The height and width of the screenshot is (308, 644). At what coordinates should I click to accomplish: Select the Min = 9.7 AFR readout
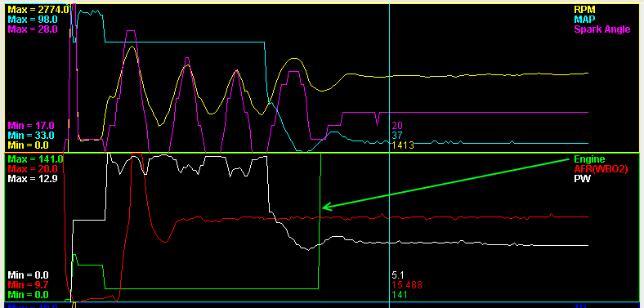click(28, 285)
